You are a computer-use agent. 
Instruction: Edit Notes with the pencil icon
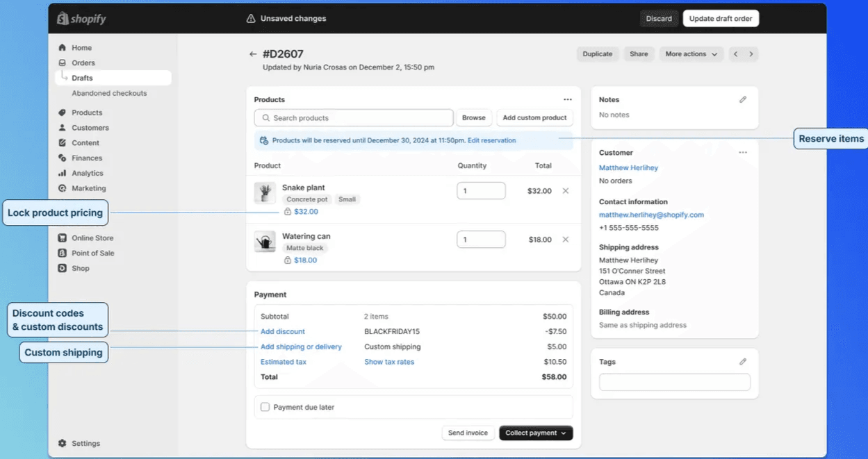tap(743, 100)
